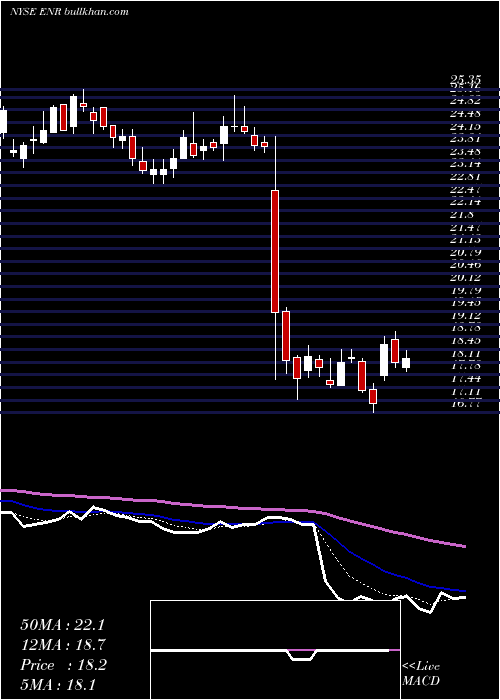
Task: Click the Price : 18.2 readout
Action: pos(63,665)
